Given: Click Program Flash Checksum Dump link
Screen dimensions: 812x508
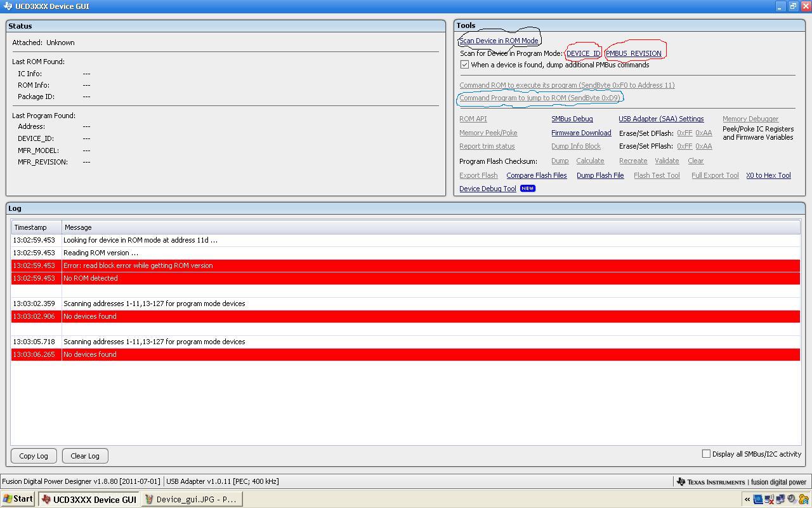Looking at the screenshot, I should click(x=560, y=161).
